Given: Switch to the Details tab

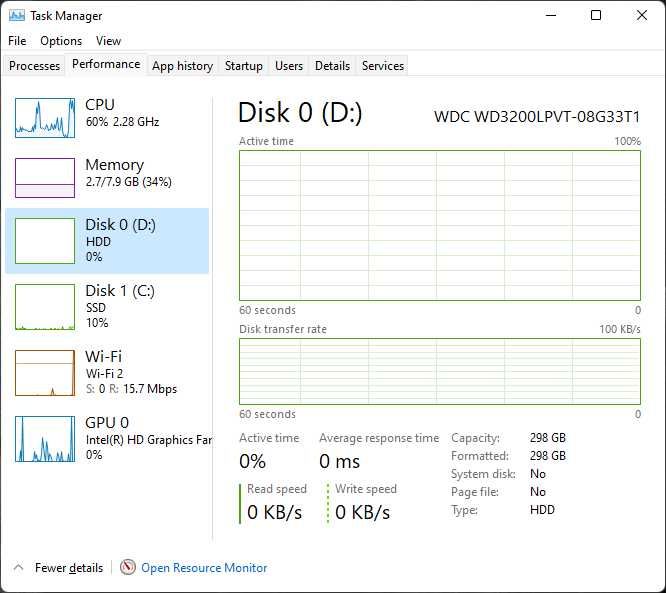Looking at the screenshot, I should click(332, 66).
